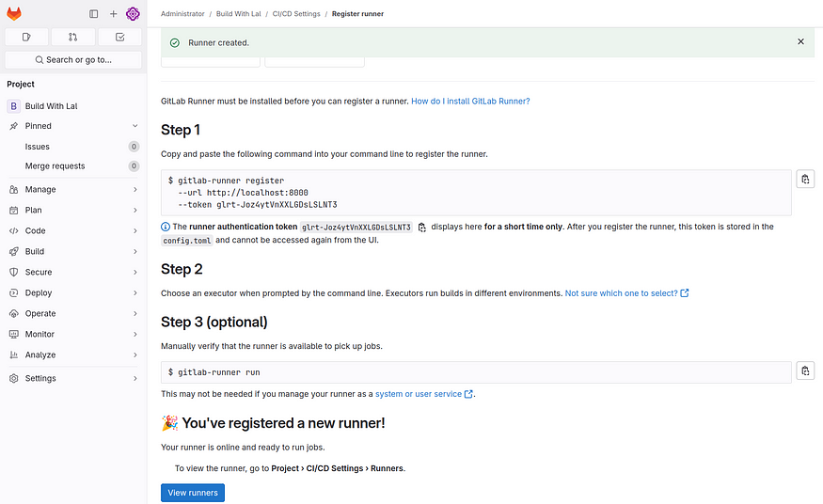Expand the Analyze menu chevron

click(x=135, y=355)
